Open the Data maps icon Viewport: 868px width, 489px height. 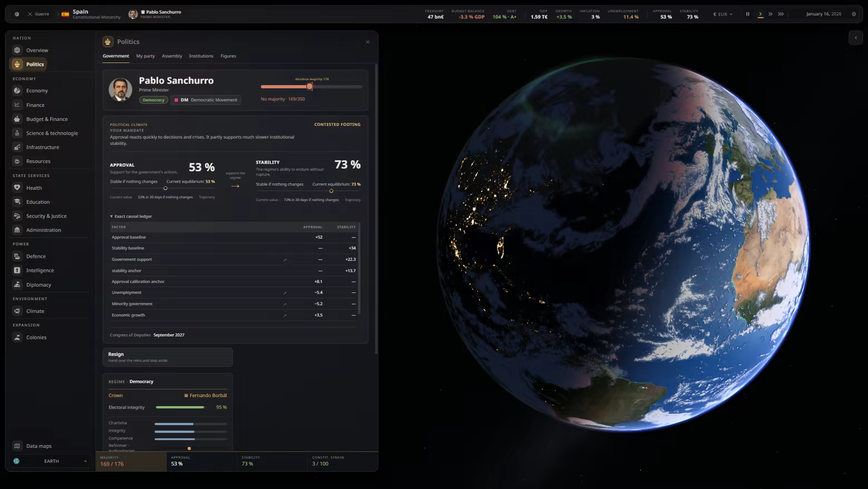click(x=17, y=446)
